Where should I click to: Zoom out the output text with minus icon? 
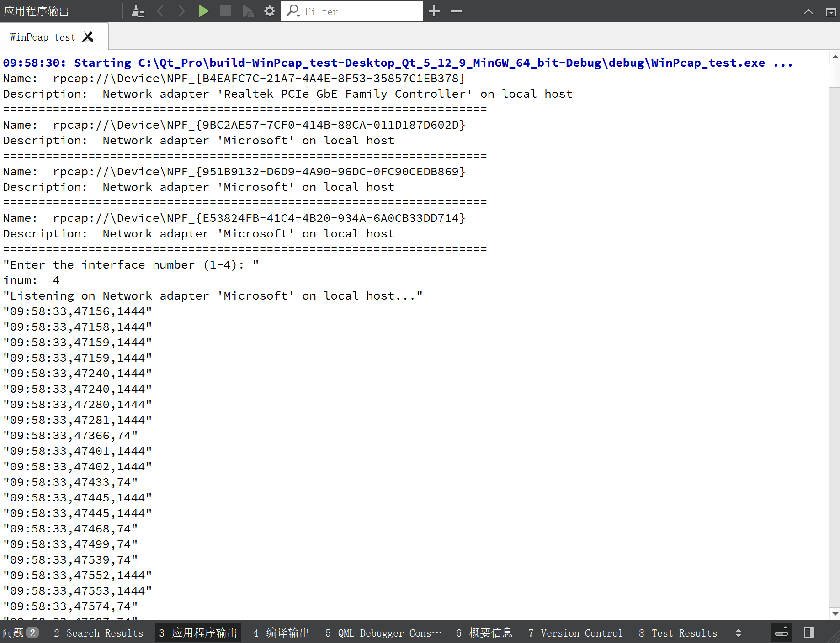(x=456, y=11)
